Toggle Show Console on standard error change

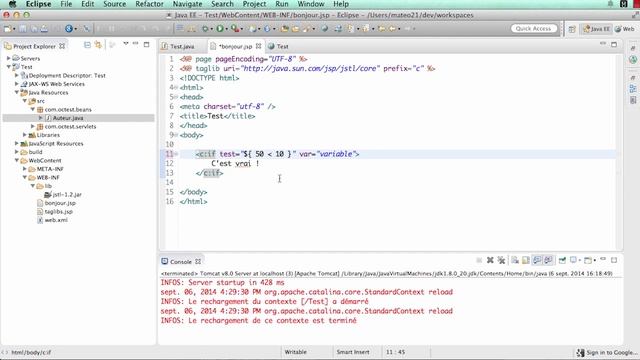(548, 260)
